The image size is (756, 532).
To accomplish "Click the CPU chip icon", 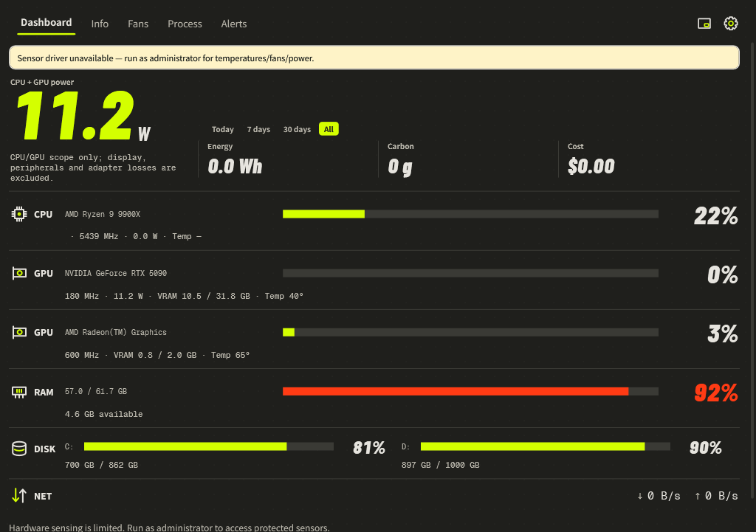I will (19, 214).
